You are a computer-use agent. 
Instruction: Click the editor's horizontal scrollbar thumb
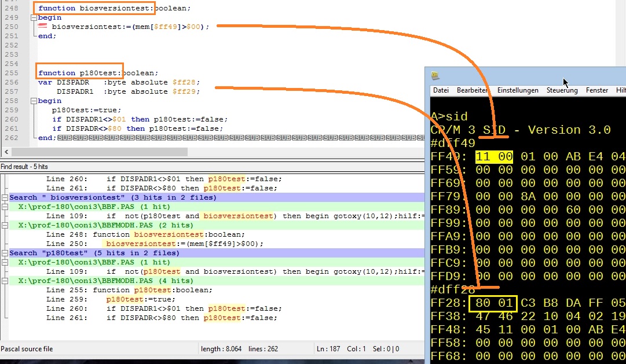98,152
